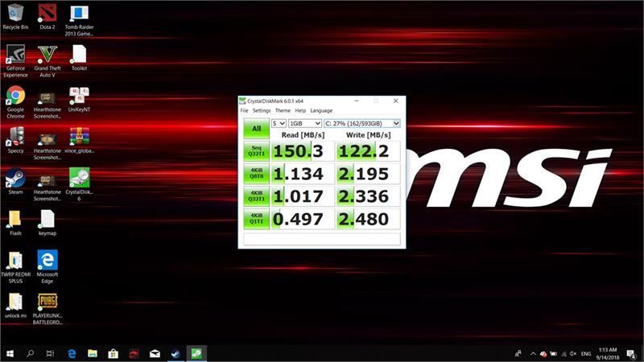Image resolution: width=644 pixels, height=362 pixels.
Task: Select the Dota 2 desktop icon
Action: (x=47, y=14)
